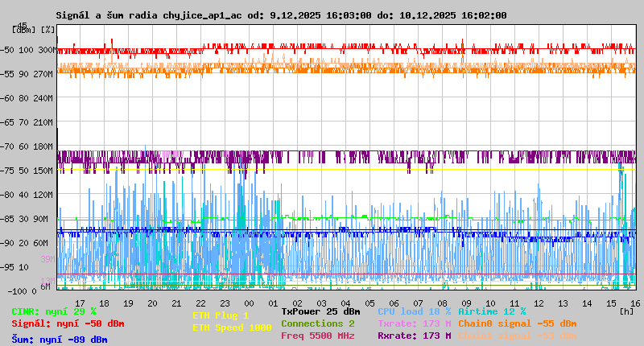Select the blue Šum legend label
This screenshot has width=644, height=346.
pyautogui.click(x=60, y=340)
